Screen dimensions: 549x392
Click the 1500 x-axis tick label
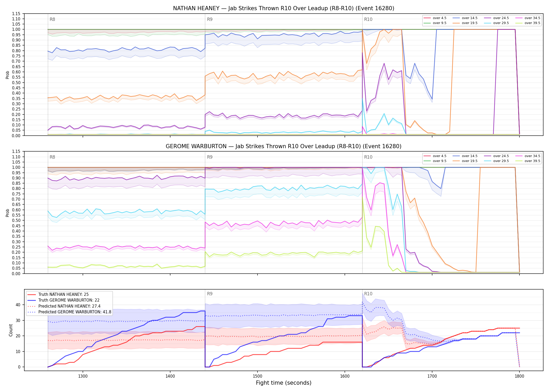point(258,376)
